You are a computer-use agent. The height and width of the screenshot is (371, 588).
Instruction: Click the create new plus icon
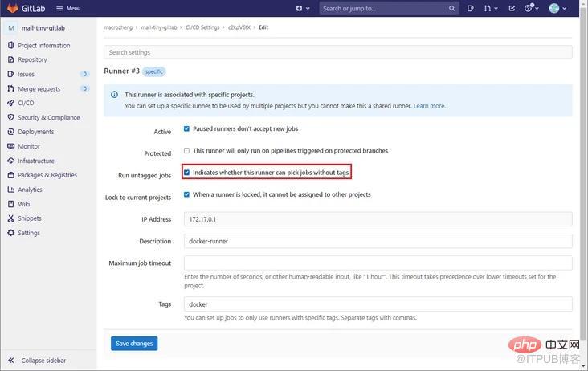click(x=299, y=8)
